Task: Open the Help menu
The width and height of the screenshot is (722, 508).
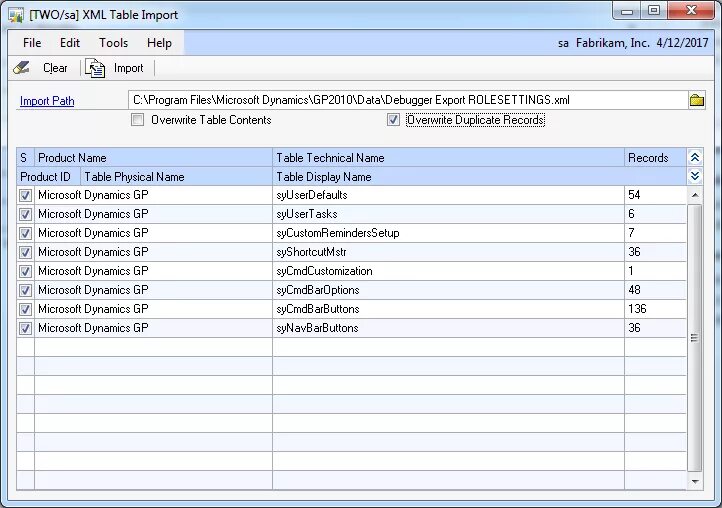Action: point(159,43)
